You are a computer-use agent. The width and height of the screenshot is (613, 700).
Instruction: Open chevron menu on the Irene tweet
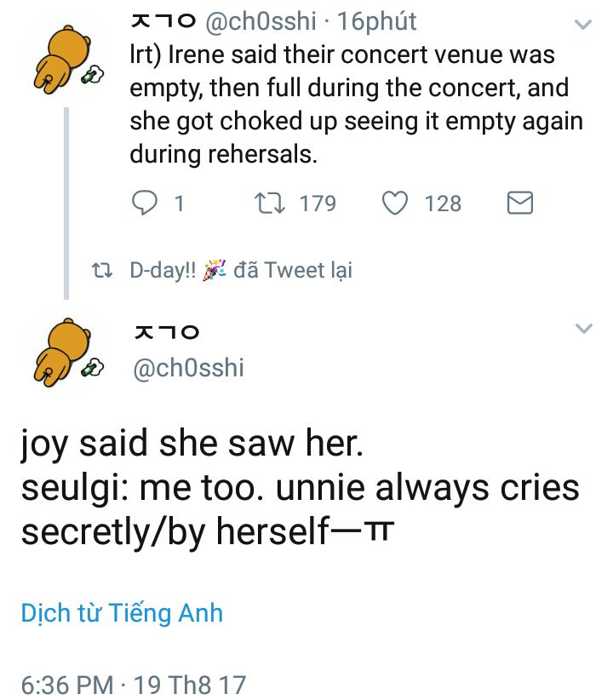point(583,25)
